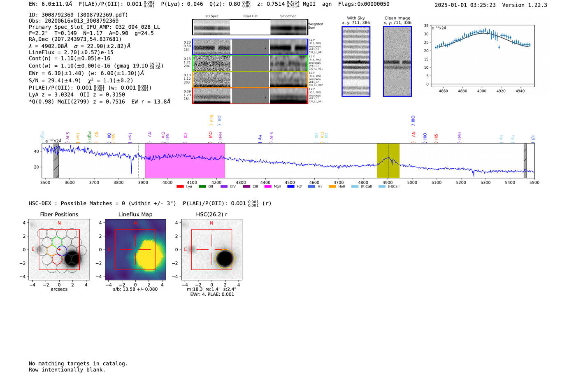The width and height of the screenshot is (576, 392).
Task: Click the Cont(w) gmag 19.10 line
Action: click(96, 66)
